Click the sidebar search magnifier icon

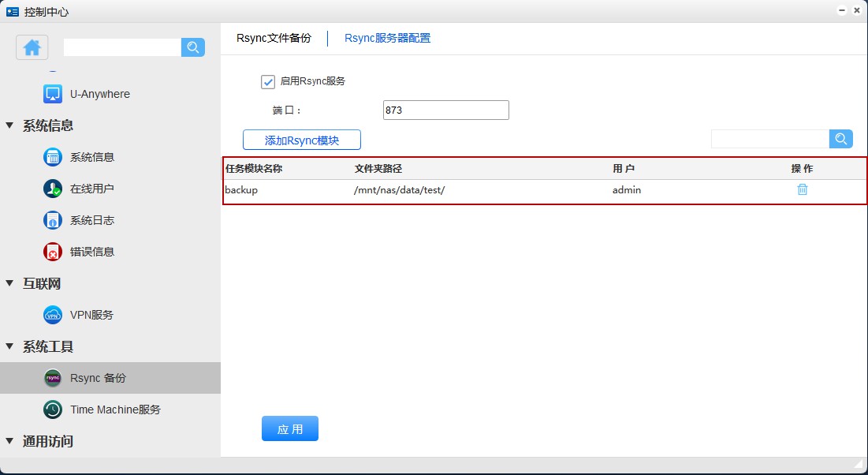coord(193,47)
